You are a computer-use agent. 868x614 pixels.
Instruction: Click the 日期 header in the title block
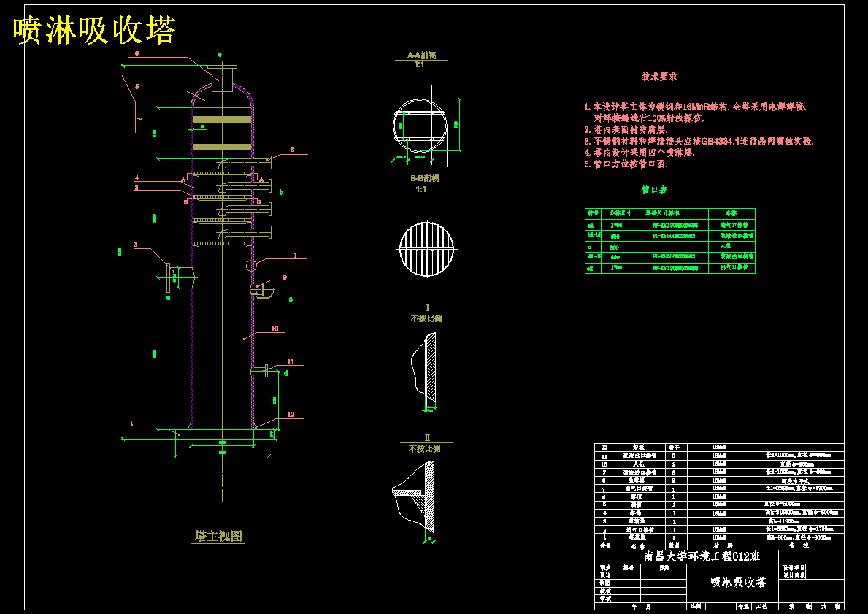[663, 568]
